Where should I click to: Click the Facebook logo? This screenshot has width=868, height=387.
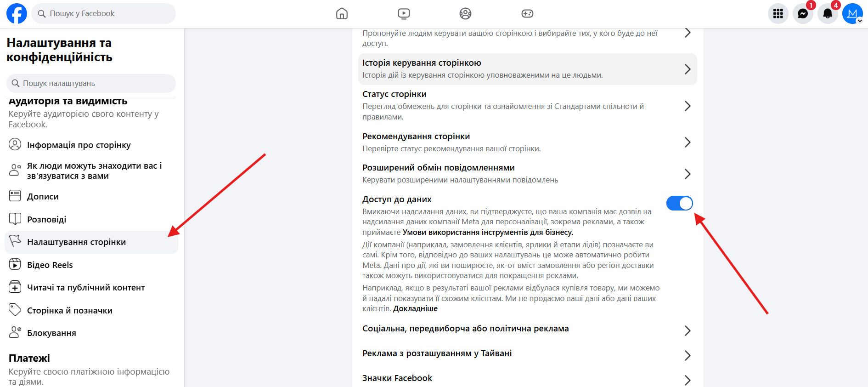point(17,14)
